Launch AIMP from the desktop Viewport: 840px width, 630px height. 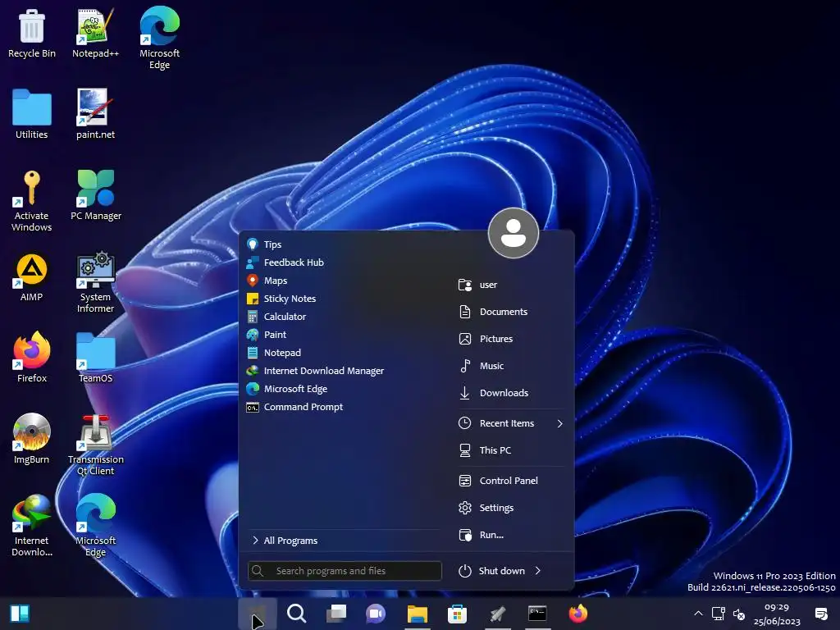pos(32,277)
